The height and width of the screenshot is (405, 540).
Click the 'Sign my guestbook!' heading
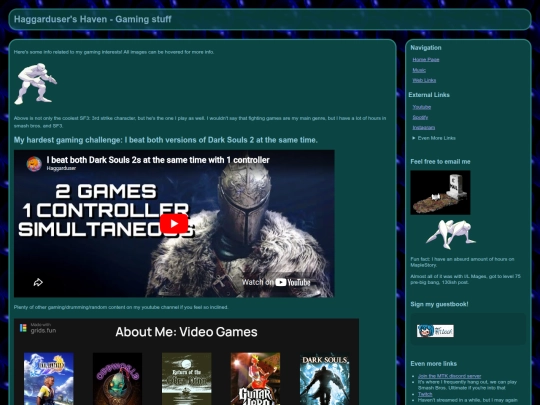tap(439, 304)
